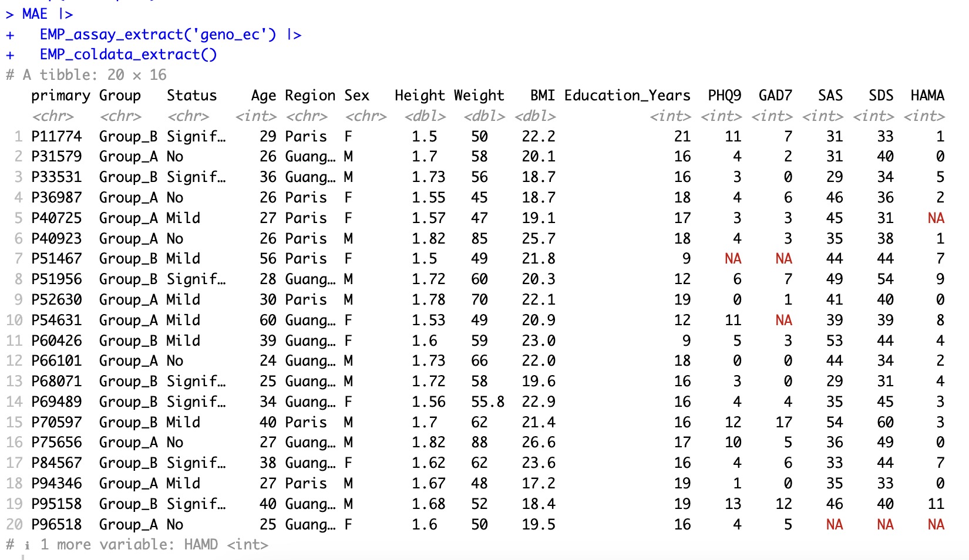Click participant ID P11774
The width and height of the screenshot is (969, 560).
pyautogui.click(x=56, y=136)
